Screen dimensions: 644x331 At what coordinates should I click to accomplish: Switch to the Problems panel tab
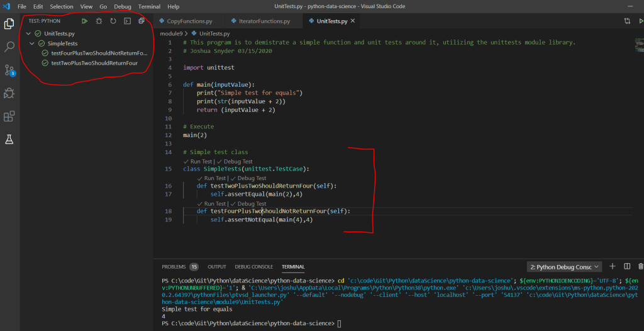tap(175, 267)
